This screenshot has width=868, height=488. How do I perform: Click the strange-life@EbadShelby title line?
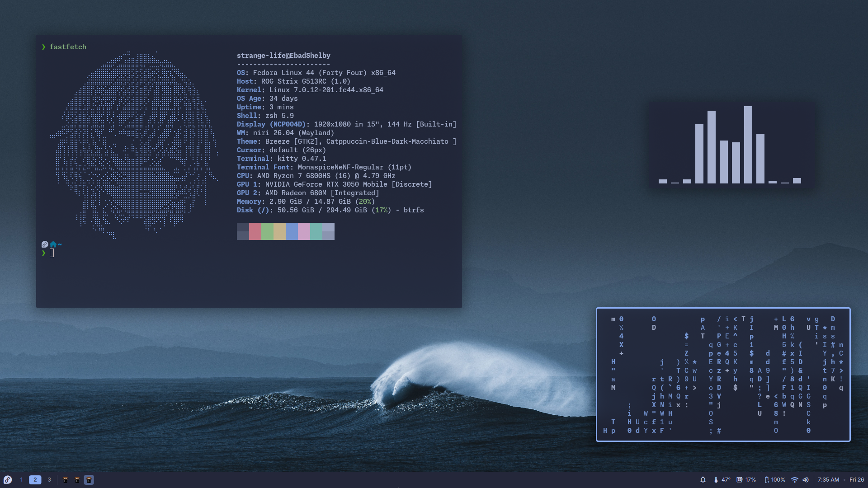tap(283, 56)
